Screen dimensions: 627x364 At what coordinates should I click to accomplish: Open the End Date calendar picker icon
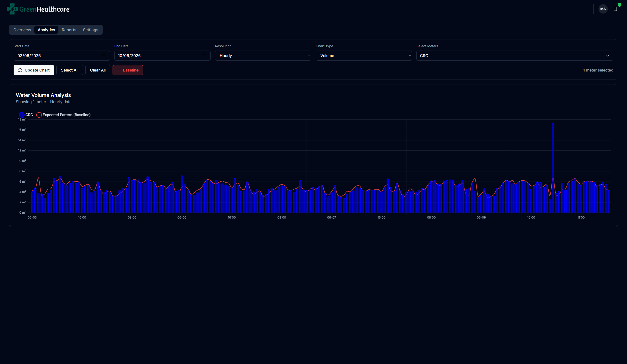click(x=204, y=56)
